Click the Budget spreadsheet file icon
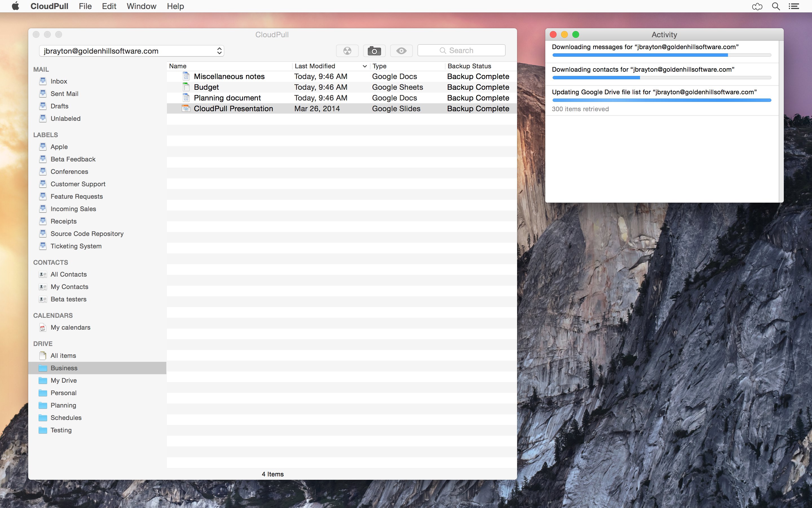The image size is (812, 508). [186, 87]
